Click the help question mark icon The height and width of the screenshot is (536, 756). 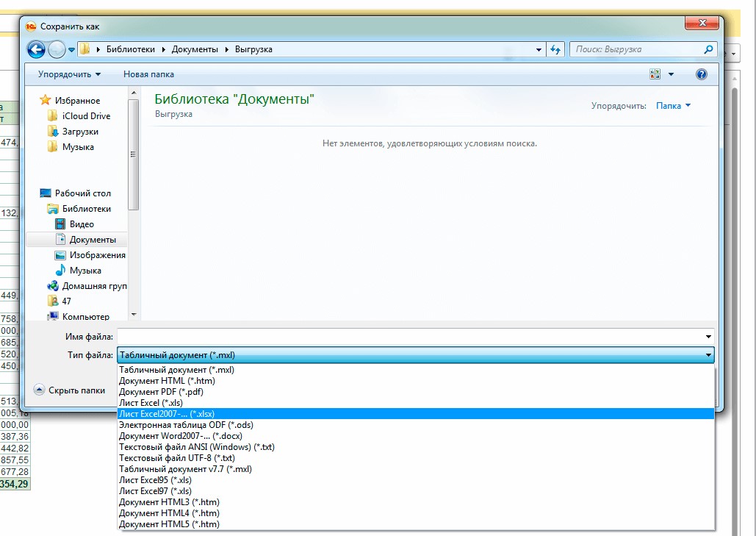(x=701, y=74)
